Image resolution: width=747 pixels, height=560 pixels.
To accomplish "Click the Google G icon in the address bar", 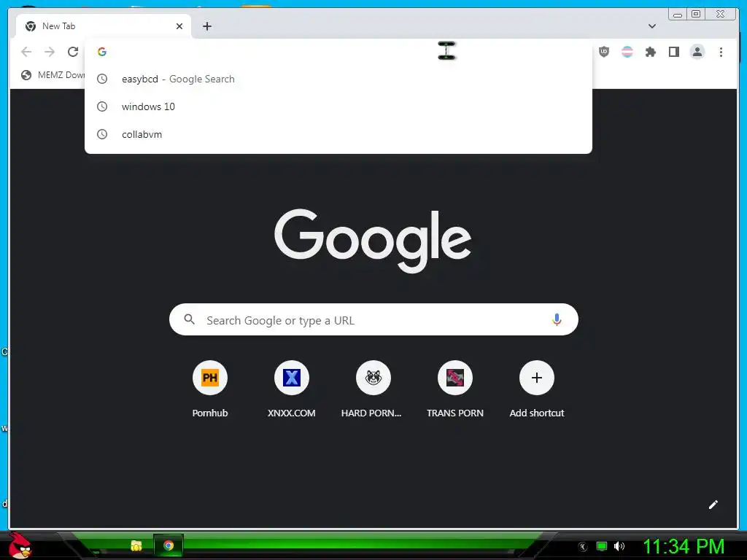I will (102, 52).
